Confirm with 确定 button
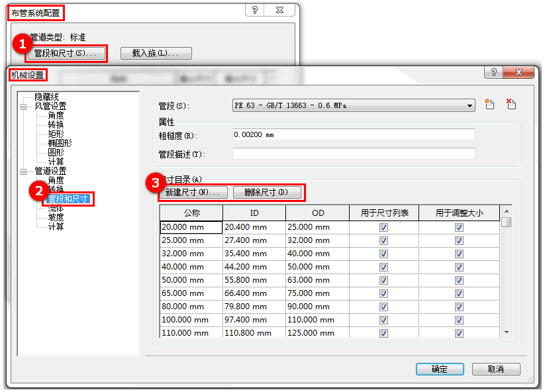 (x=440, y=369)
